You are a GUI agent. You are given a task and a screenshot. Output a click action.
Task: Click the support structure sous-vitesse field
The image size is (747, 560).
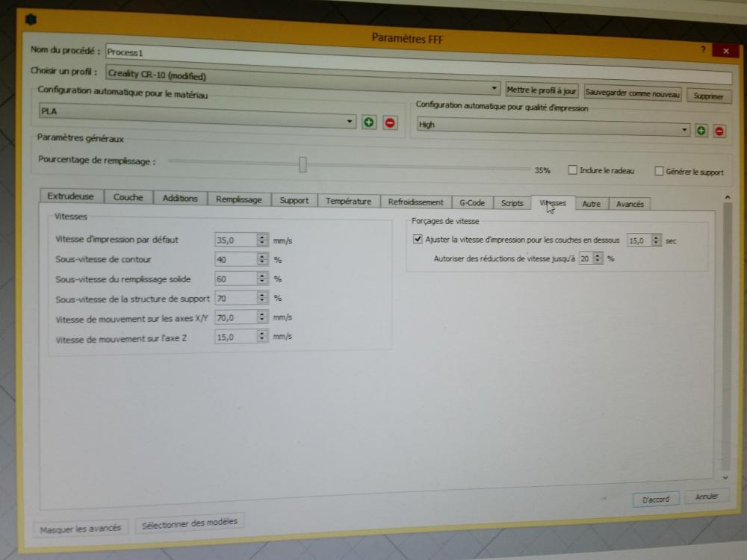(236, 298)
